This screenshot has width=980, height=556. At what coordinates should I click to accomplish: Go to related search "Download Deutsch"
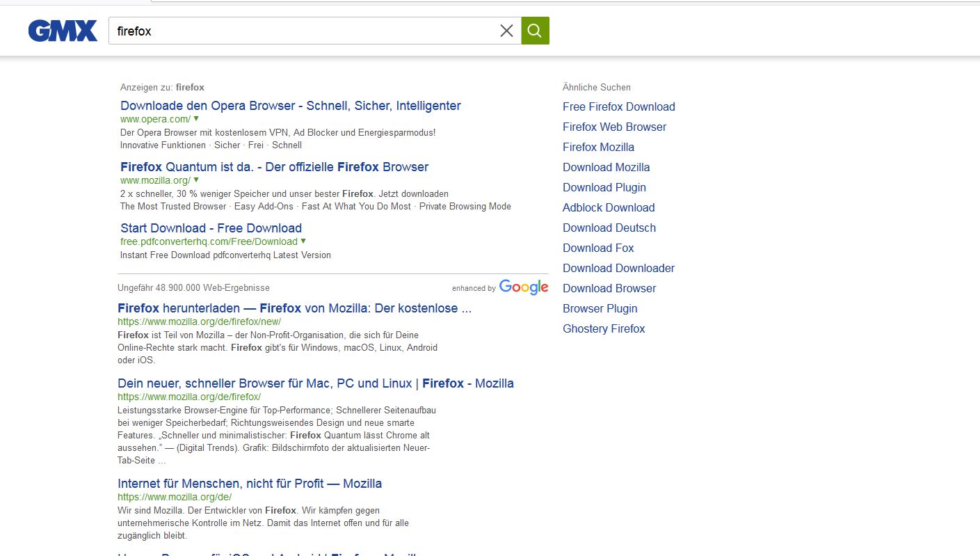coord(609,228)
